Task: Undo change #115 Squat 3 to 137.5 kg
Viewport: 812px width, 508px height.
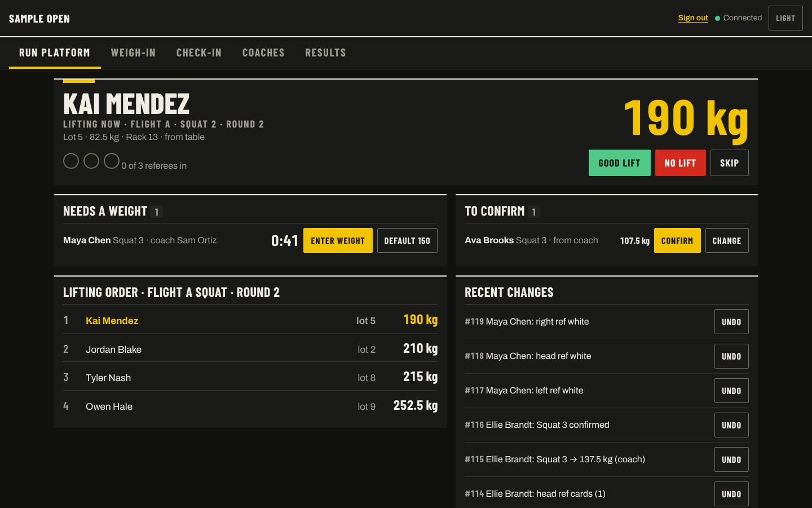Action: tap(731, 459)
